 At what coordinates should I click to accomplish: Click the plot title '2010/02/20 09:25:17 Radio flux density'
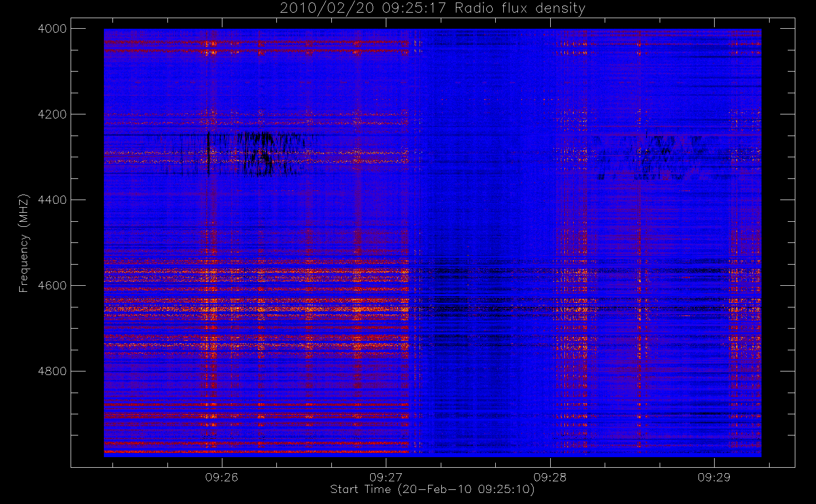[433, 9]
